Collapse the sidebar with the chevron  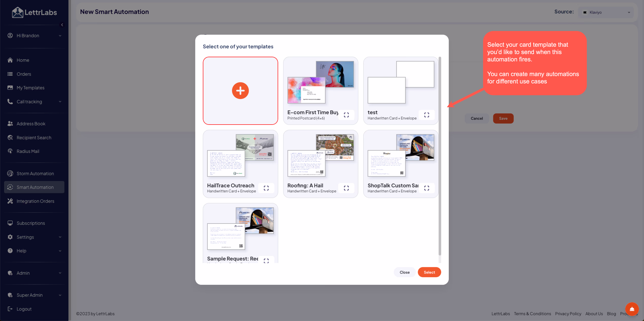[62, 25]
